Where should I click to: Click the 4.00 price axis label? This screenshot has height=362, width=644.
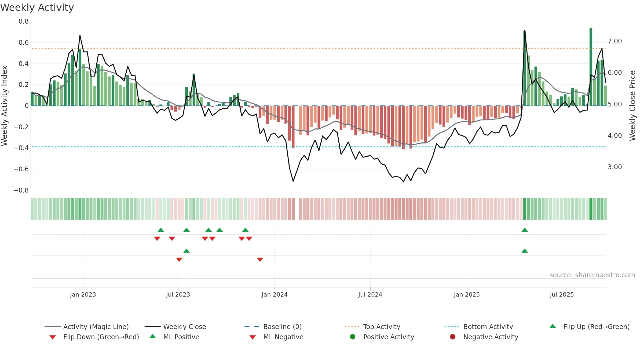pyautogui.click(x=615, y=135)
